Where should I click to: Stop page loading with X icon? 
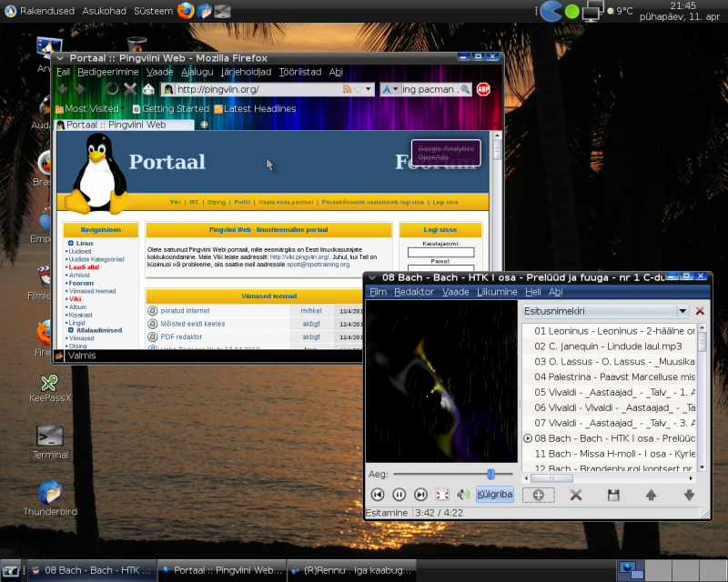pos(130,88)
